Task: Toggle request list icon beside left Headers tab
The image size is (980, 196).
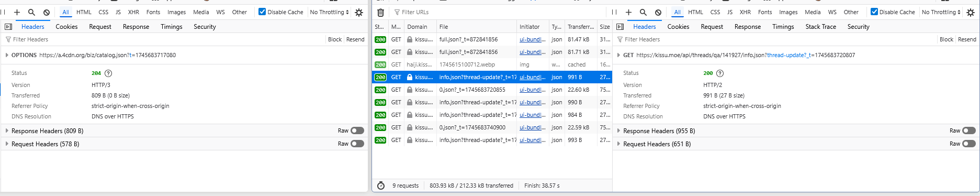Action: pos(8,27)
